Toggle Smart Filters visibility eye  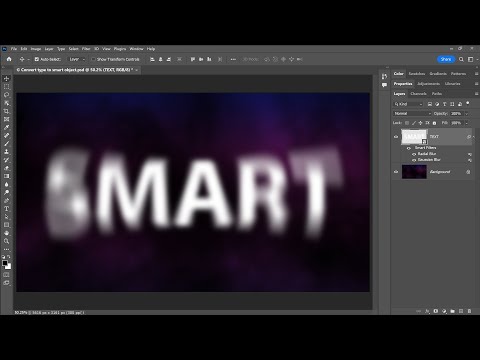pyautogui.click(x=409, y=148)
